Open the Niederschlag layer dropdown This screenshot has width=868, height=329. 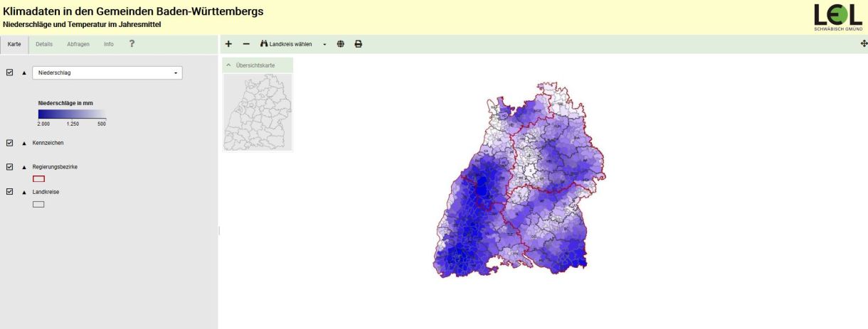coord(107,72)
